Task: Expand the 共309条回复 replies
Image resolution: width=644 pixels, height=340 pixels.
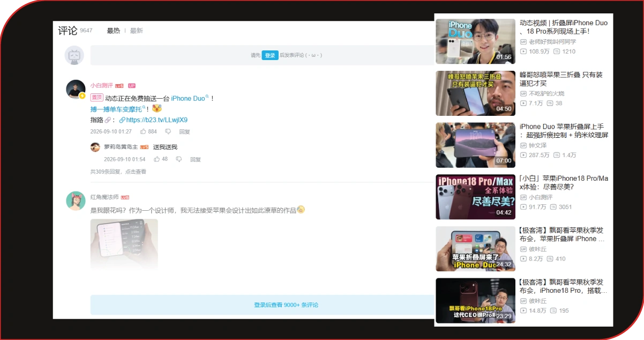Action: (118, 172)
